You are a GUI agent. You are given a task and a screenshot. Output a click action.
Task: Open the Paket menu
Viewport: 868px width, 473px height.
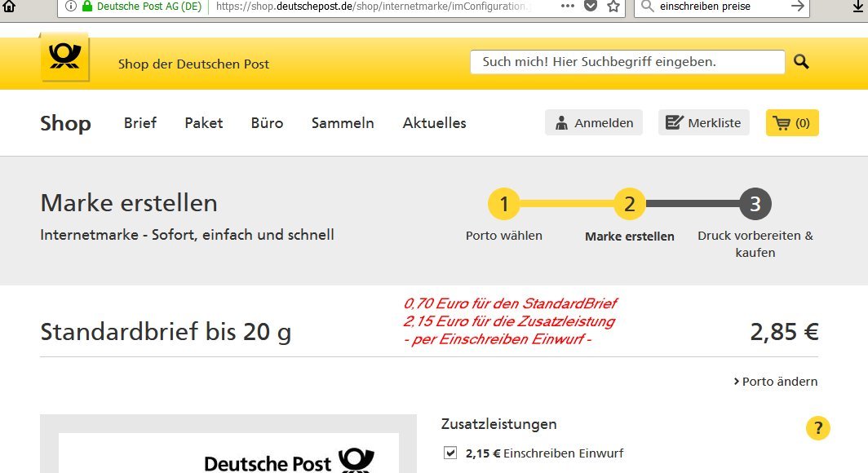click(203, 123)
